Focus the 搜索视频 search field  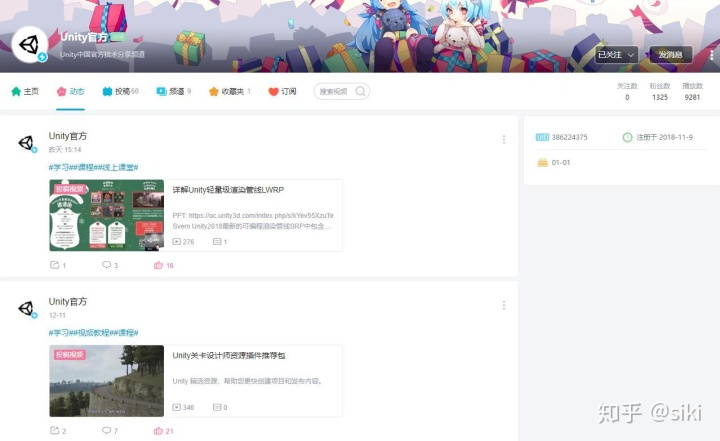click(342, 91)
